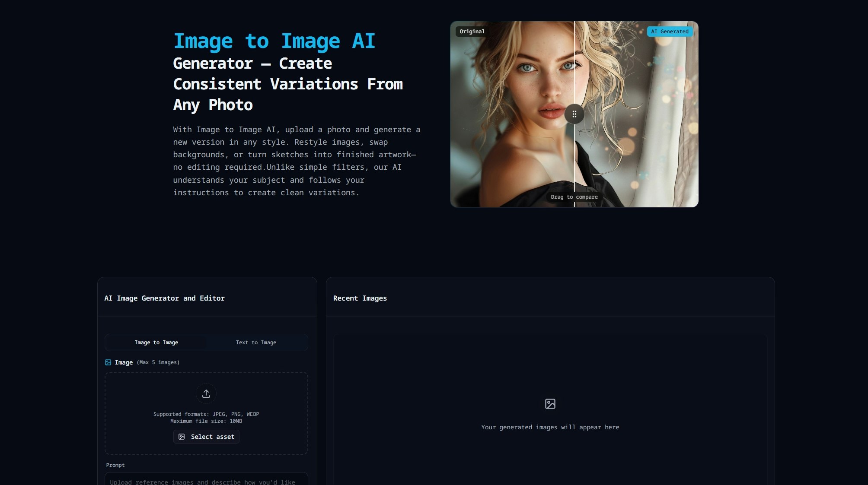The width and height of the screenshot is (868, 485).
Task: Click the dashed image upload dropzone
Action: pyautogui.click(x=206, y=412)
